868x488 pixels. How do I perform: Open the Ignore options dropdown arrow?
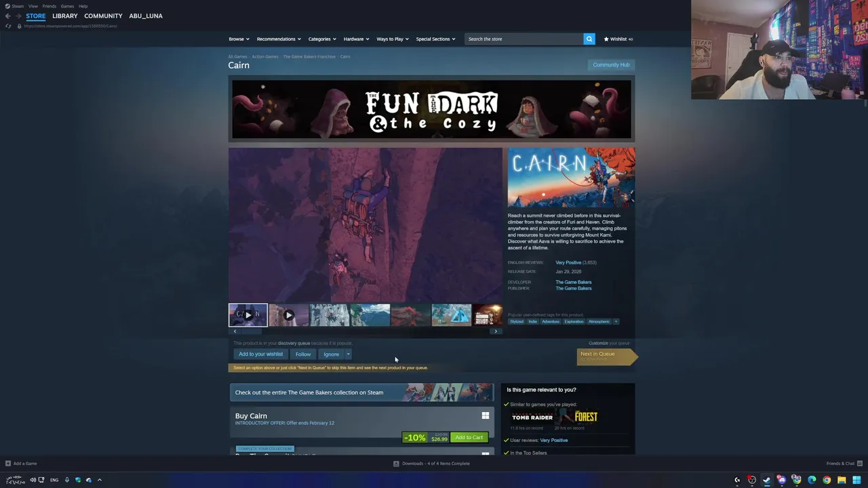[x=348, y=354]
